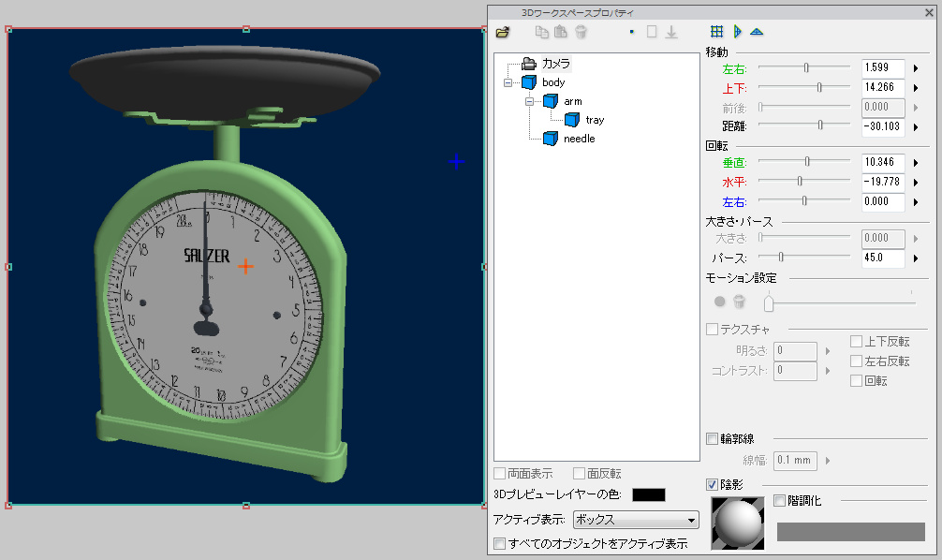The image size is (942, 560).
Task: Enable the 輪郭線 outline checkbox
Action: pyautogui.click(x=713, y=438)
